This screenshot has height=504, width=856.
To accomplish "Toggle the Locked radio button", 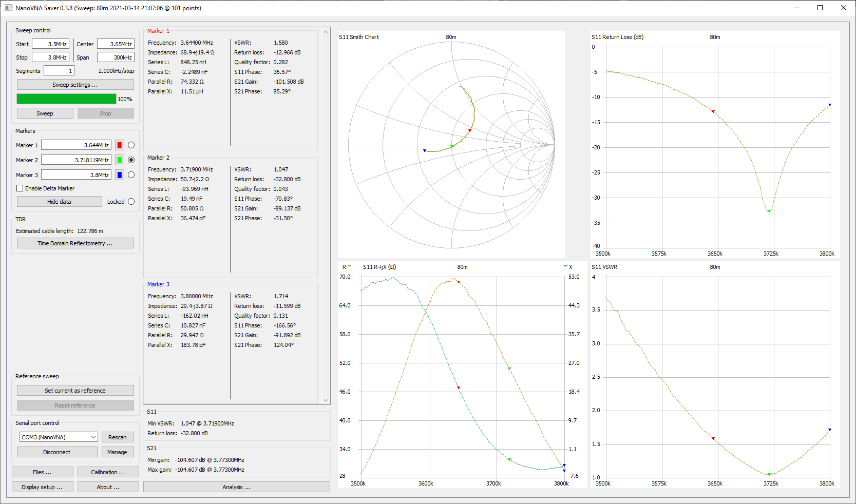I will 131,202.
